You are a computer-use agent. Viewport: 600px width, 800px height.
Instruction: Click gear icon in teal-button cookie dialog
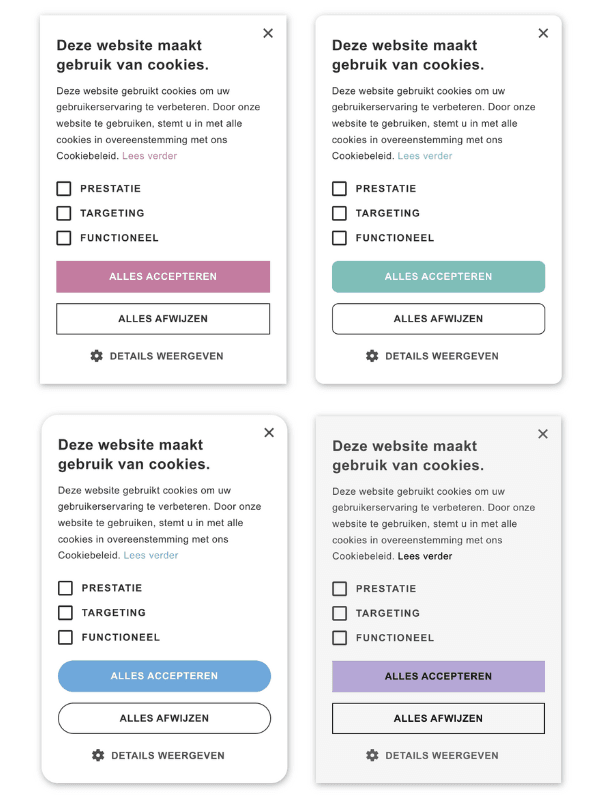[372, 356]
